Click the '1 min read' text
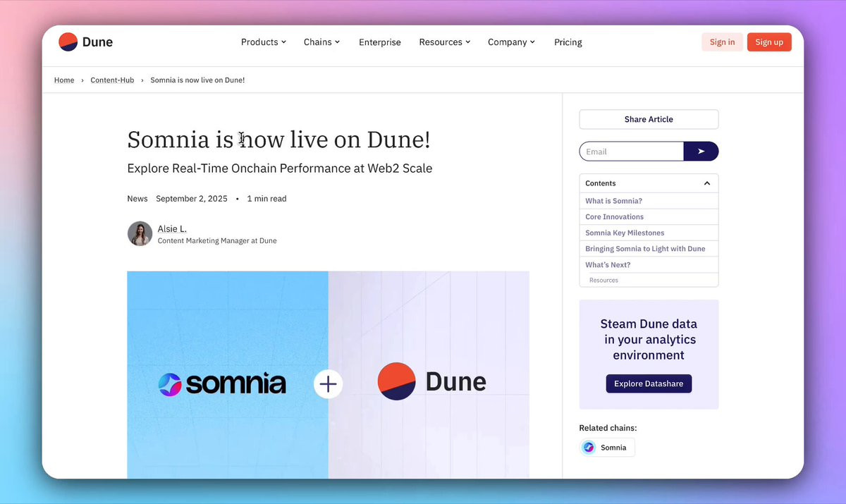Viewport: 846px width, 504px height. (266, 199)
